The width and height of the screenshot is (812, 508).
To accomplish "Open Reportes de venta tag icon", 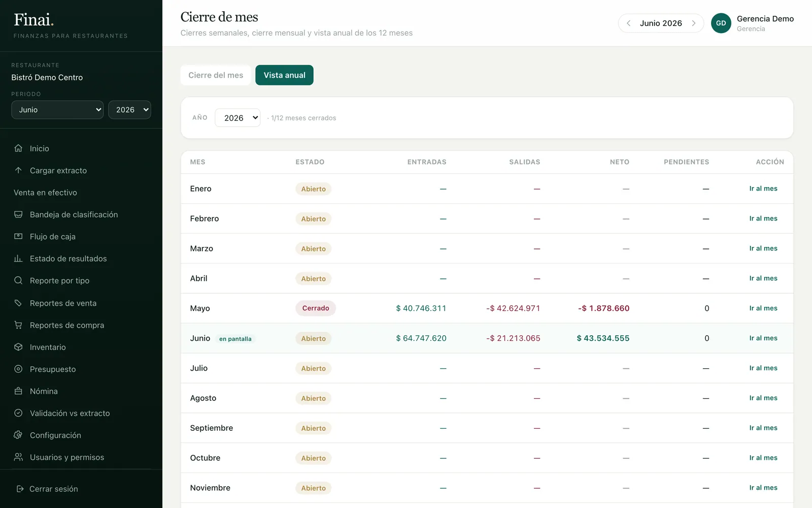I will coord(18,303).
